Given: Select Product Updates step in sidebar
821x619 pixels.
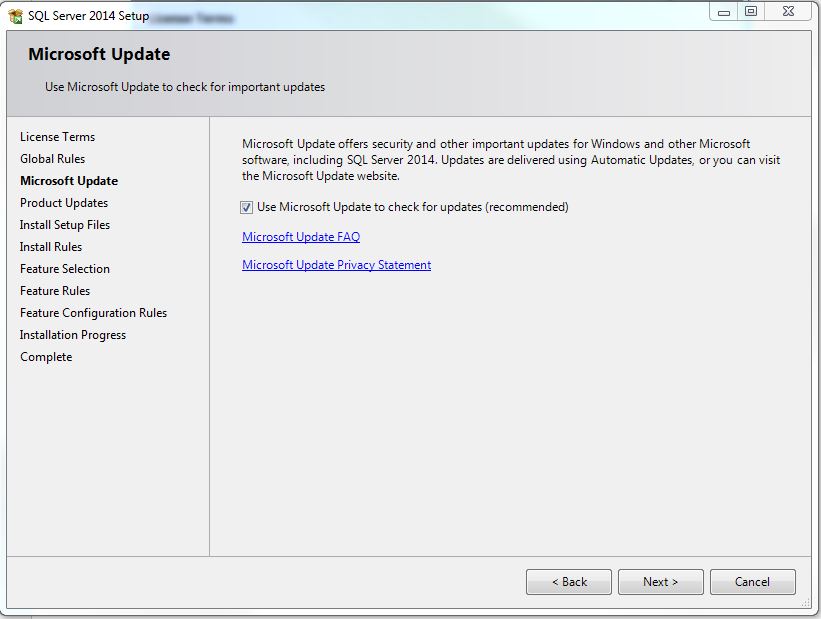Looking at the screenshot, I should [x=64, y=203].
